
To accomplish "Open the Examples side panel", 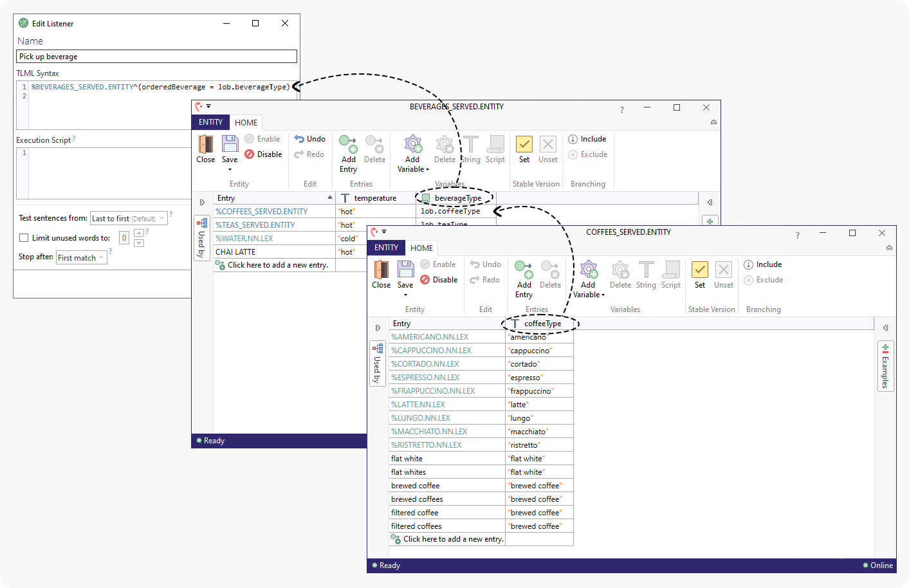I will pyautogui.click(x=886, y=366).
